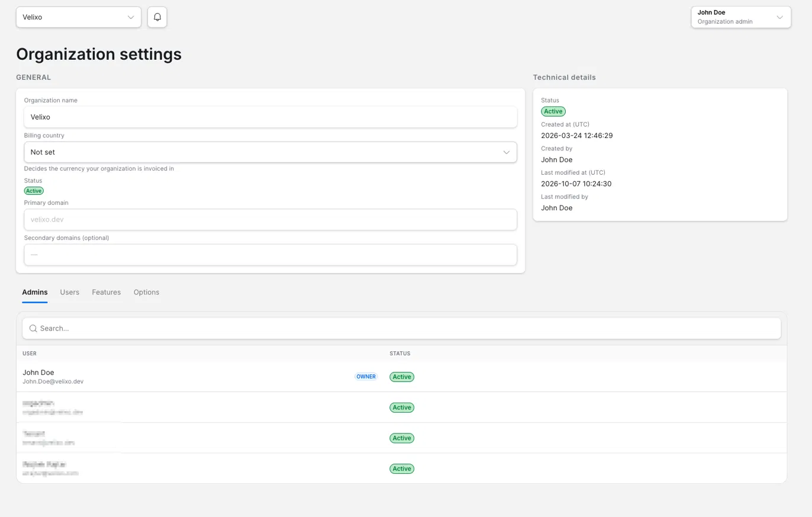812x517 pixels.
Task: Click the Primary domain field
Action: pyautogui.click(x=270, y=220)
